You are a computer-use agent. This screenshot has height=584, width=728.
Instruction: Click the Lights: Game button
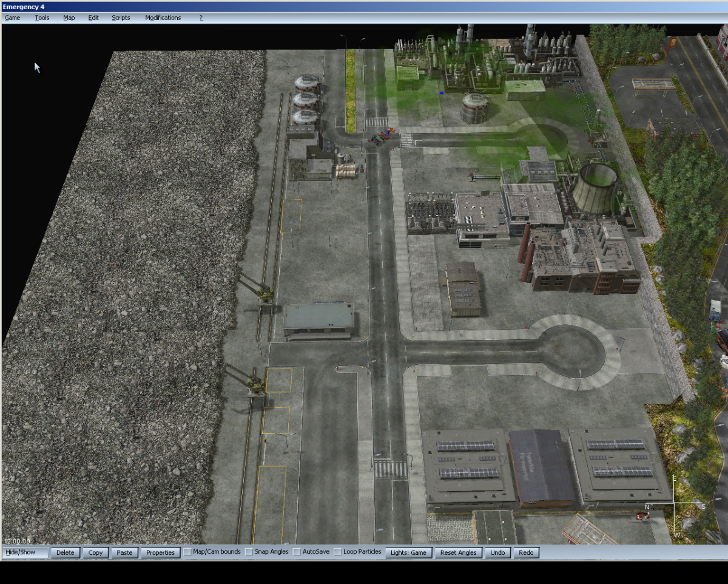pyautogui.click(x=409, y=552)
